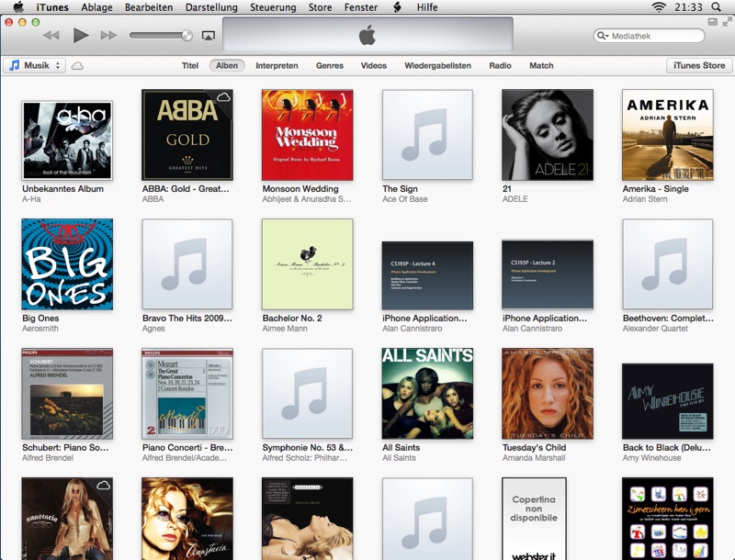Open the CS193P Lecture 4 thumbnail
Viewport: 735px width, 560px height.
pos(427,275)
